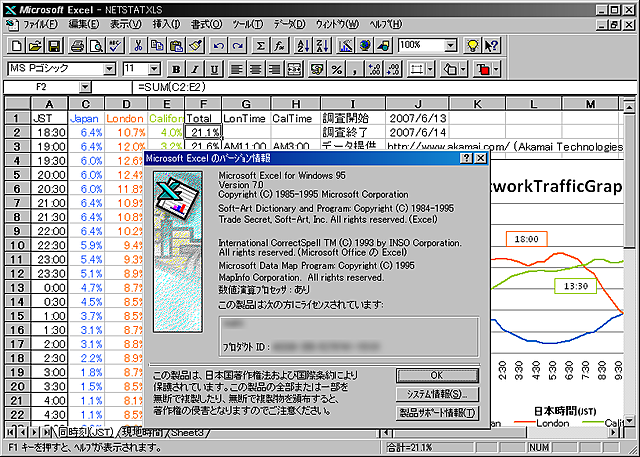Open the 書式(O) menu
The image size is (640, 457).
[x=207, y=24]
